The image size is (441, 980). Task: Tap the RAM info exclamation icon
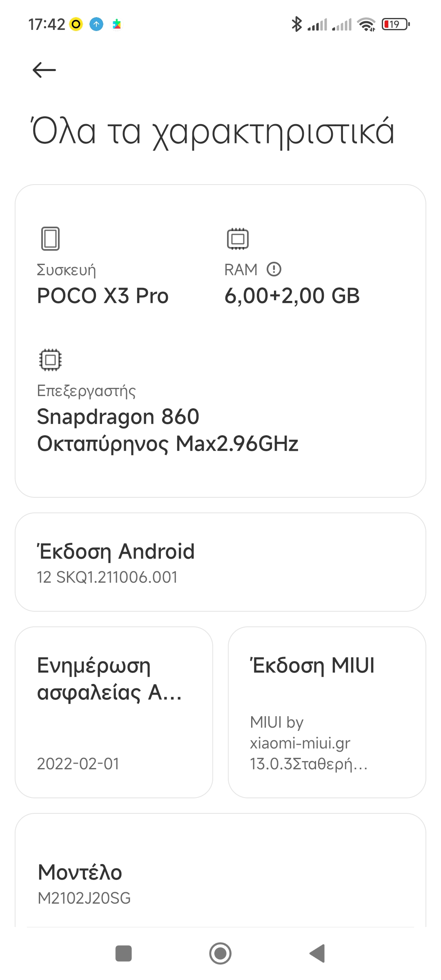click(274, 269)
